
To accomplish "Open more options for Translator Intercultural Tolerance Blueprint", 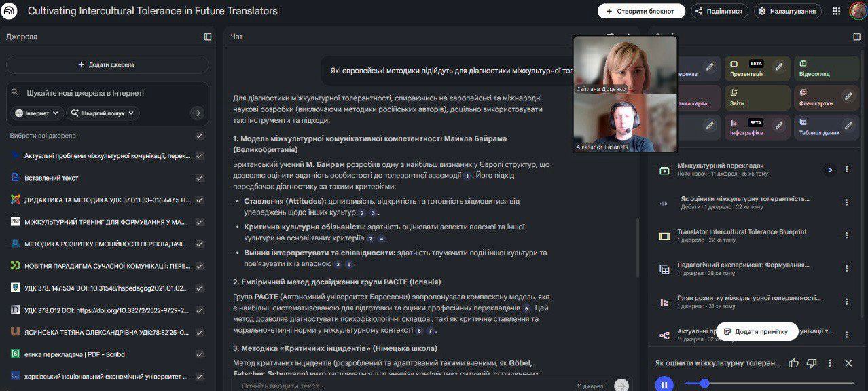I will click(x=846, y=236).
